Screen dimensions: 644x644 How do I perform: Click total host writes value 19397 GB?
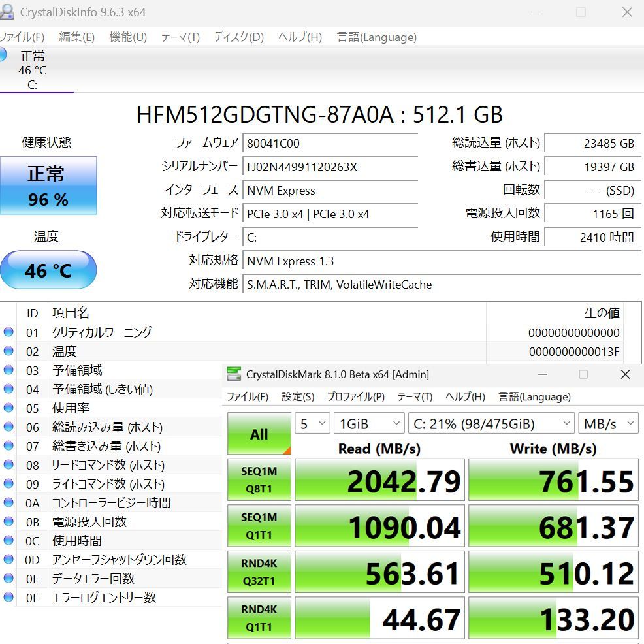click(592, 167)
